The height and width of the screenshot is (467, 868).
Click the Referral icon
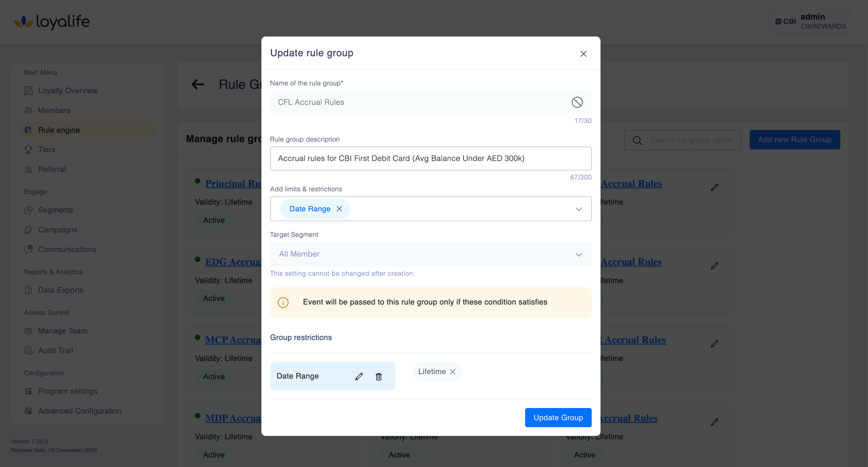click(x=28, y=170)
